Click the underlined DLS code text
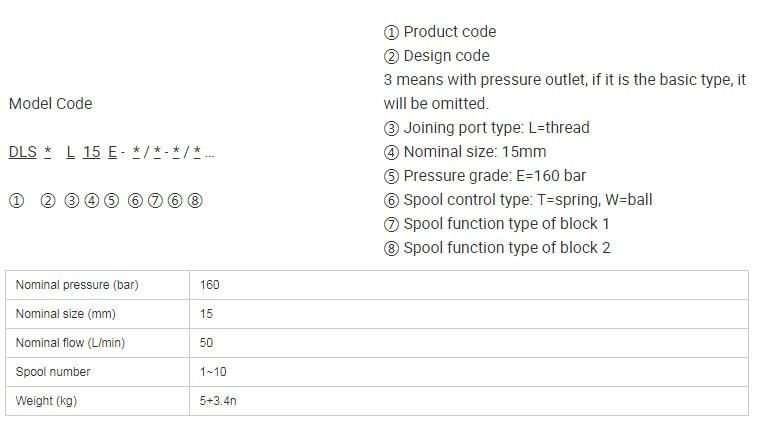 23,152
